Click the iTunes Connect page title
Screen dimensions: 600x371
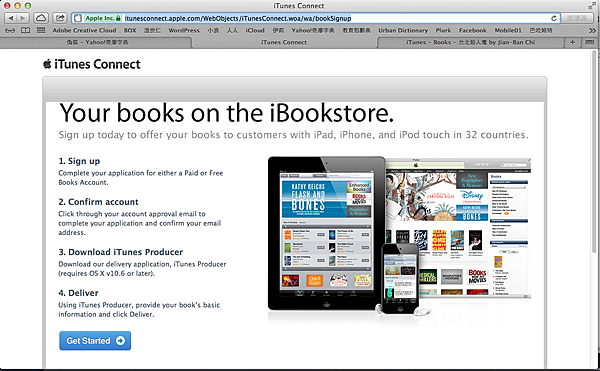click(97, 64)
